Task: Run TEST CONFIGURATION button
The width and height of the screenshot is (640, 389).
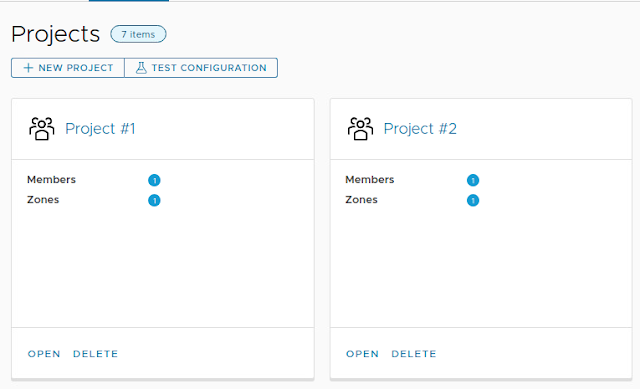Action: pyautogui.click(x=201, y=68)
